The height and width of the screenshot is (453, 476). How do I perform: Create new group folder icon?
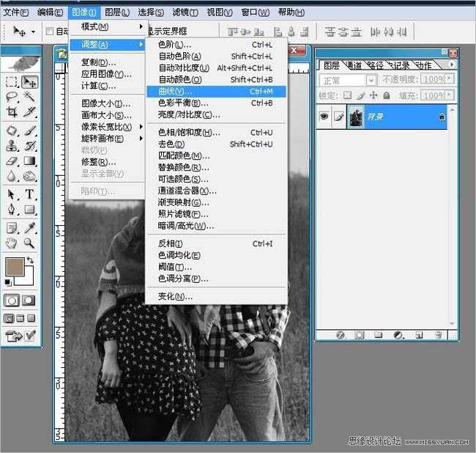click(x=379, y=335)
